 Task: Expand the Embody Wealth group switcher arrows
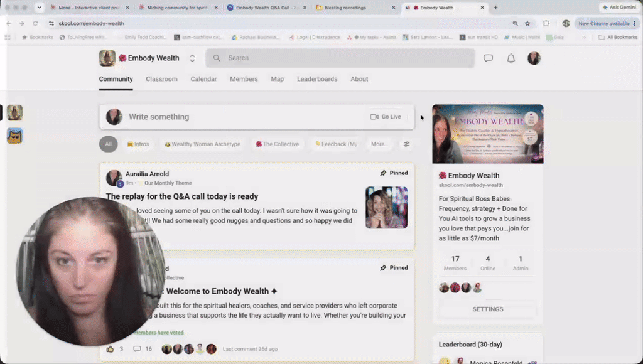click(192, 58)
